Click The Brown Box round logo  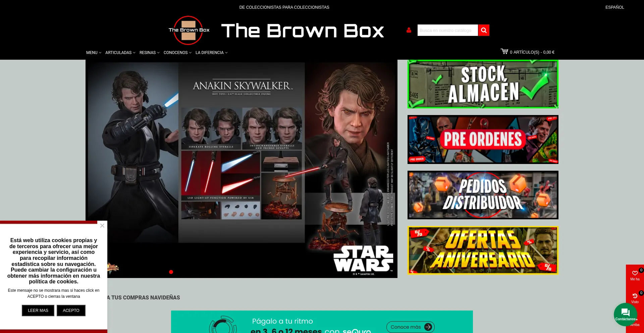(189, 30)
